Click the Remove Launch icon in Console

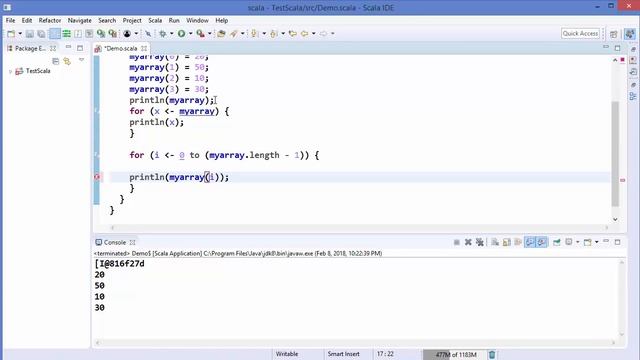(468, 242)
